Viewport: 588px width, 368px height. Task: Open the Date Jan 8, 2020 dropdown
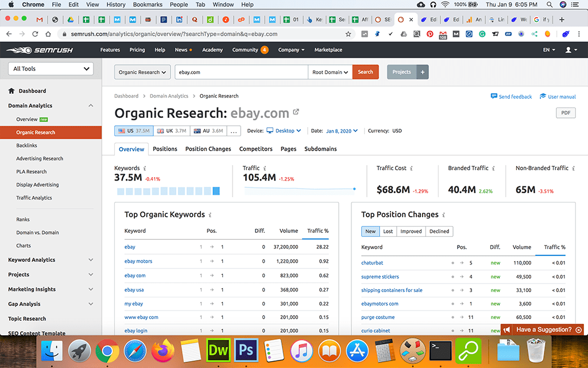point(342,131)
